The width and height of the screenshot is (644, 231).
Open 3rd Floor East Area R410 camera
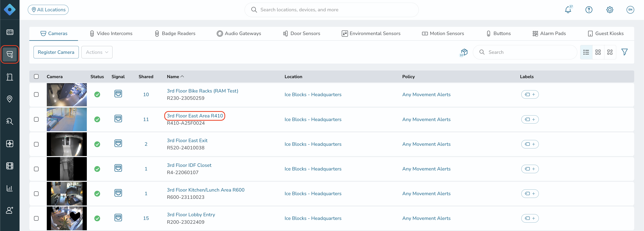pos(195,116)
